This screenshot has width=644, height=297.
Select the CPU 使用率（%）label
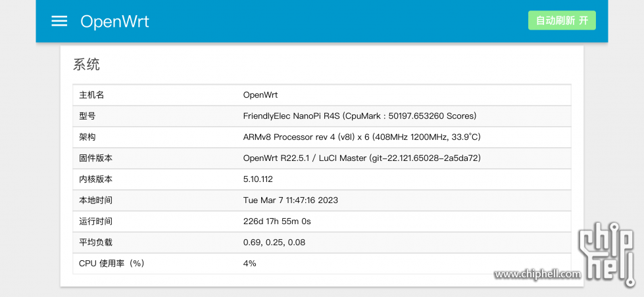pos(112,263)
